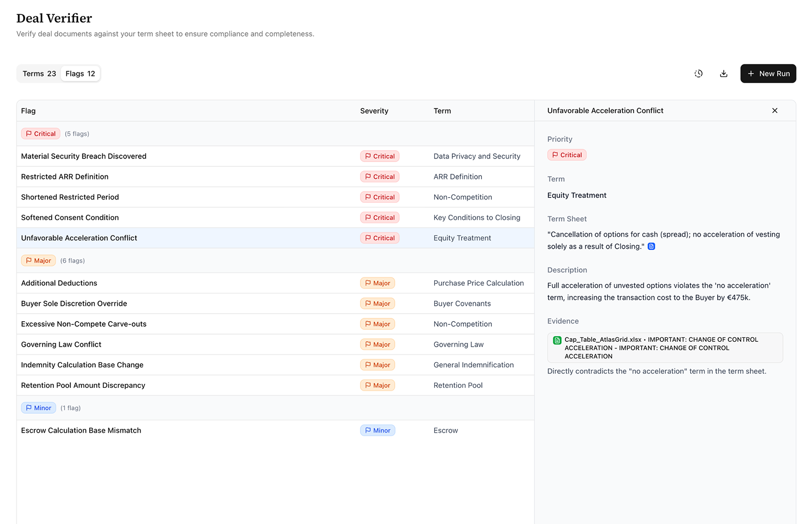This screenshot has height=524, width=812.
Task: Click the Major badge on Governing Law Conflict
Action: [x=377, y=345]
